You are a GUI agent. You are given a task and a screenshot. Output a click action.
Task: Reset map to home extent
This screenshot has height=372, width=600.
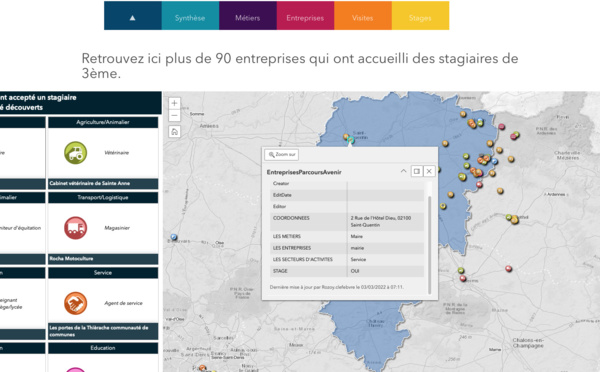tap(174, 132)
